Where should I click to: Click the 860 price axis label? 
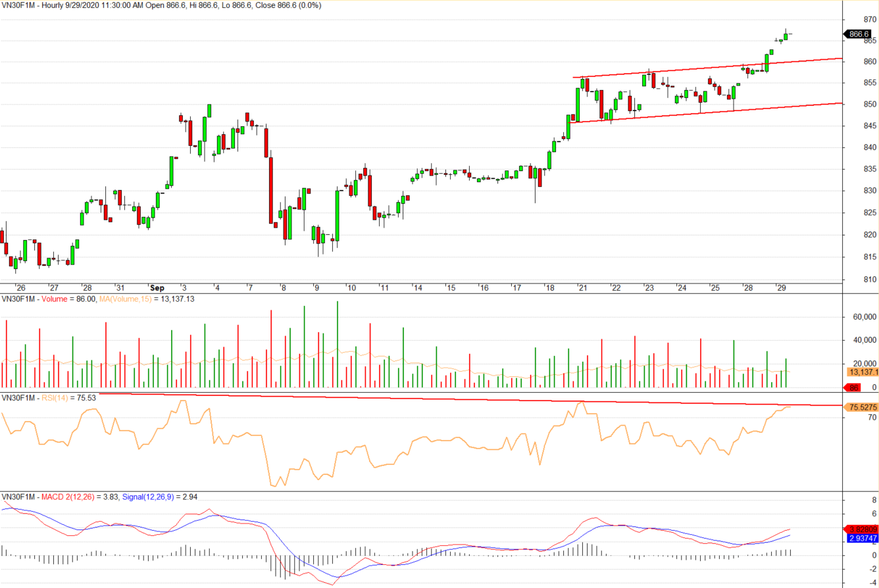coord(869,62)
